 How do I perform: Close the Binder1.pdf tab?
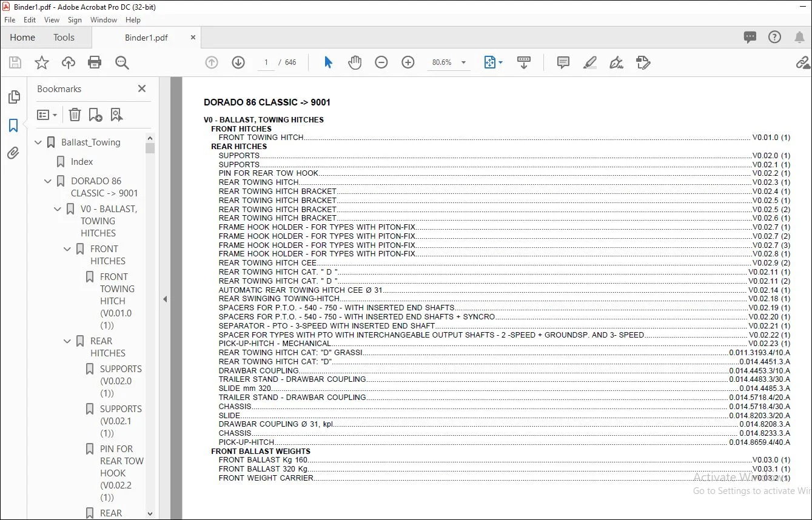(193, 37)
